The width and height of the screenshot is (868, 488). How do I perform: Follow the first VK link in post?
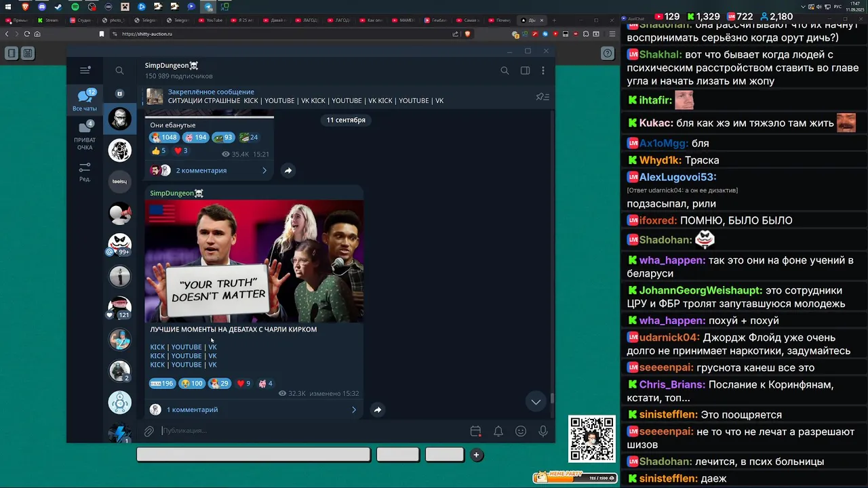[212, 347]
